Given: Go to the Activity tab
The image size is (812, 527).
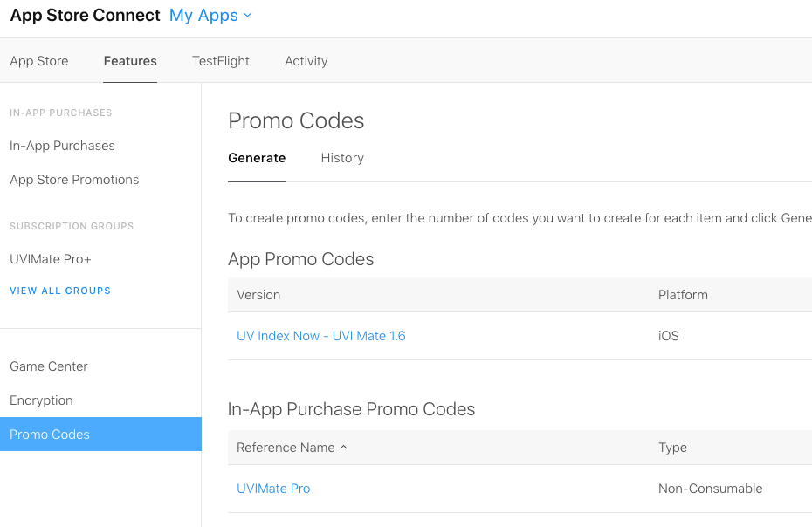Looking at the screenshot, I should [x=306, y=61].
